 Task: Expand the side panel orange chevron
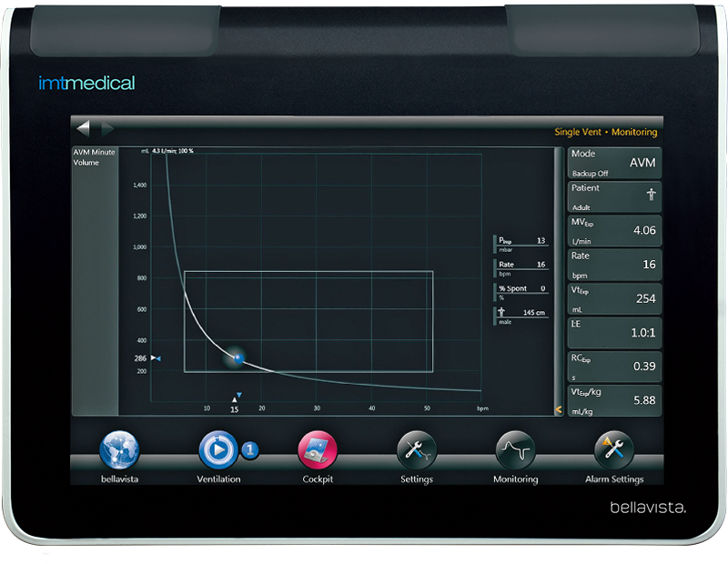[559, 409]
